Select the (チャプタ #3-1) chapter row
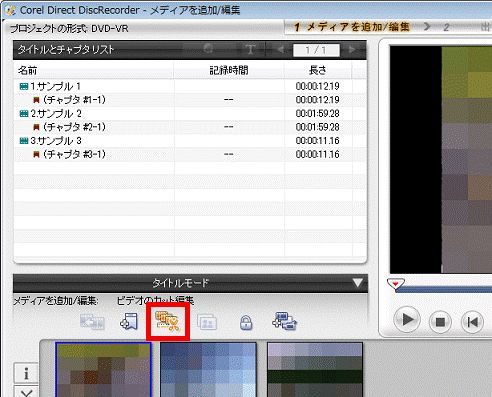Viewport: 492px width, 397px height. (x=190, y=154)
